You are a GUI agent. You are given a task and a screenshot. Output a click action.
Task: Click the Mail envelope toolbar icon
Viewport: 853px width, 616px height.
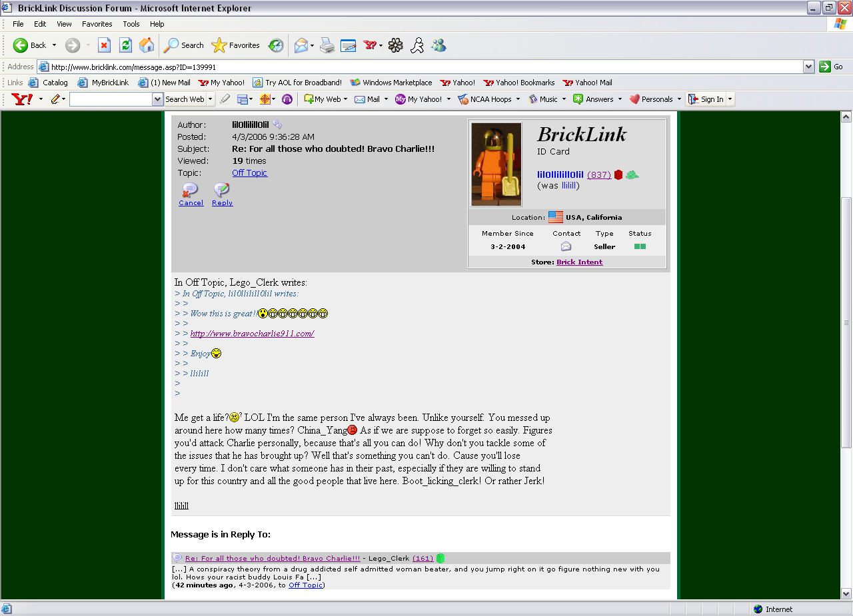coord(301,45)
